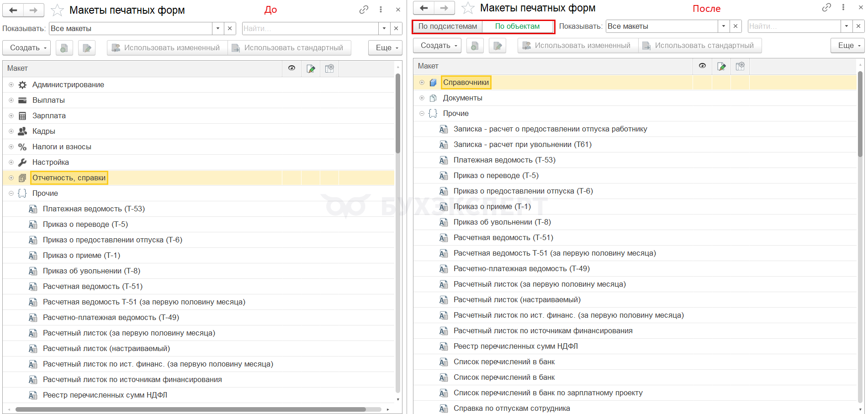Open the right Создать dropdown button

tap(437, 45)
